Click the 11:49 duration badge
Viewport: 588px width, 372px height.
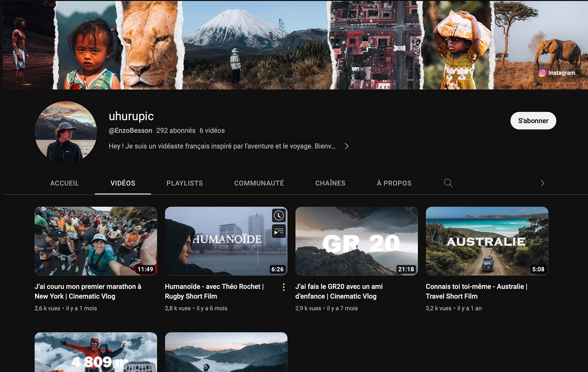click(x=145, y=269)
